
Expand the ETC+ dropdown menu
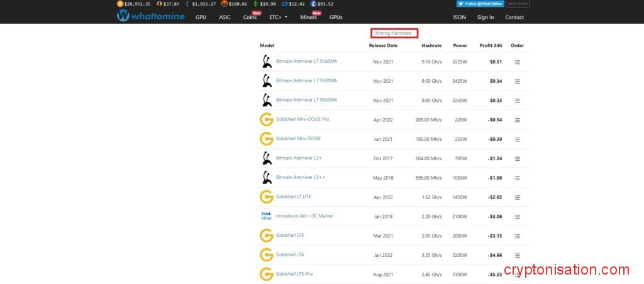pos(278,17)
